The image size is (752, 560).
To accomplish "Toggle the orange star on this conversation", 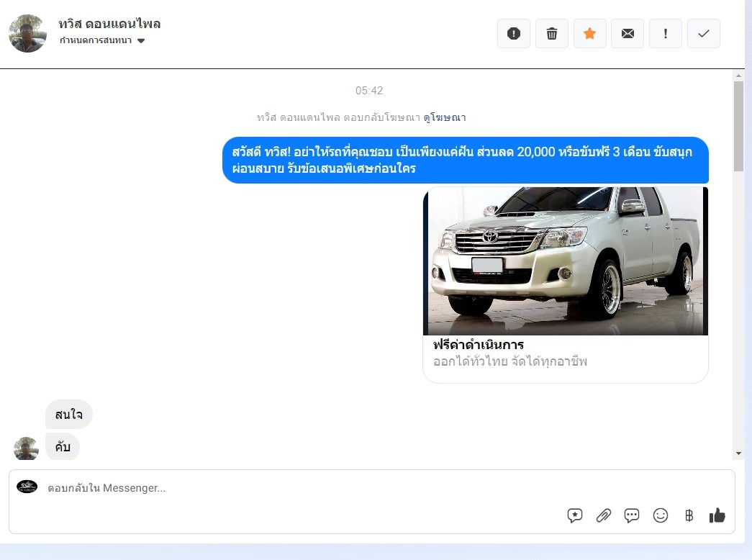I will [589, 34].
